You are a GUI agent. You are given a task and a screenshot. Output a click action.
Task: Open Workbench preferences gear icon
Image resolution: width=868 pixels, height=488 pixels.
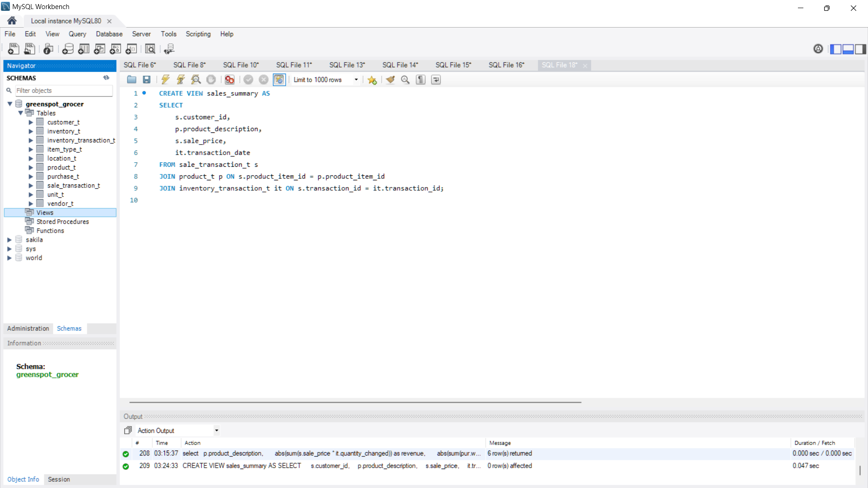coord(818,49)
